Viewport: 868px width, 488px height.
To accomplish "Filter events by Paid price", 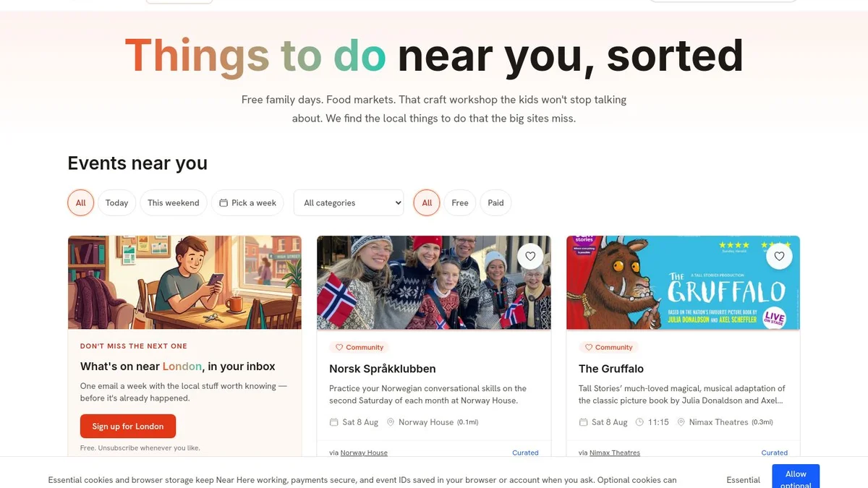I will [x=495, y=203].
